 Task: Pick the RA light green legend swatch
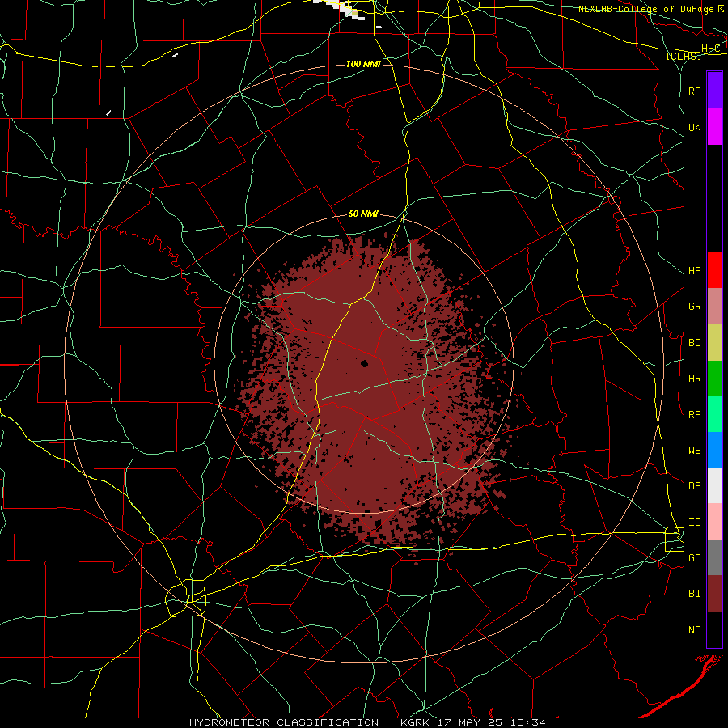coord(714,414)
